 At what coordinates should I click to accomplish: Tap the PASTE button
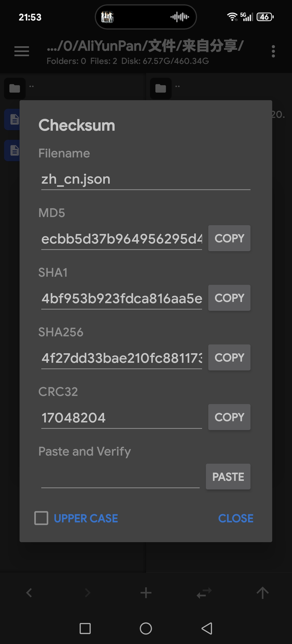[x=228, y=477]
